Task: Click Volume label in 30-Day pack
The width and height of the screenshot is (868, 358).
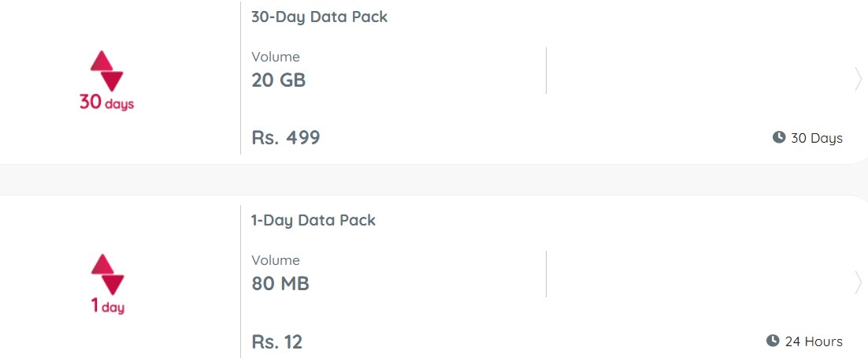Action: point(276,57)
